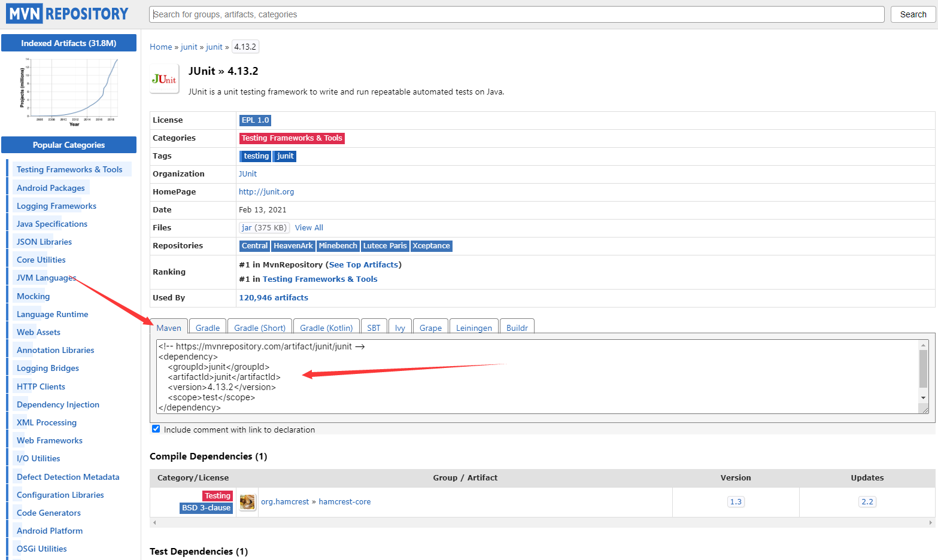Open the Grape tab

[430, 328]
